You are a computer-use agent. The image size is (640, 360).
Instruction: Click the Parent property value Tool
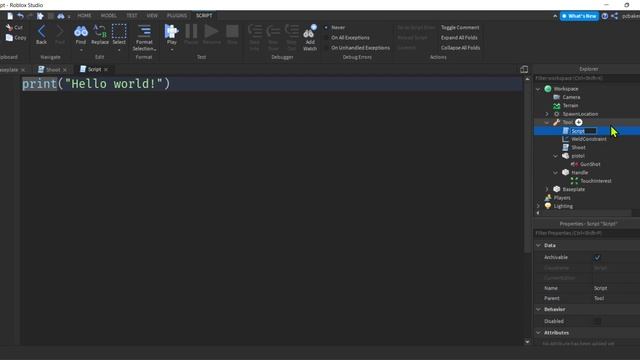point(599,298)
